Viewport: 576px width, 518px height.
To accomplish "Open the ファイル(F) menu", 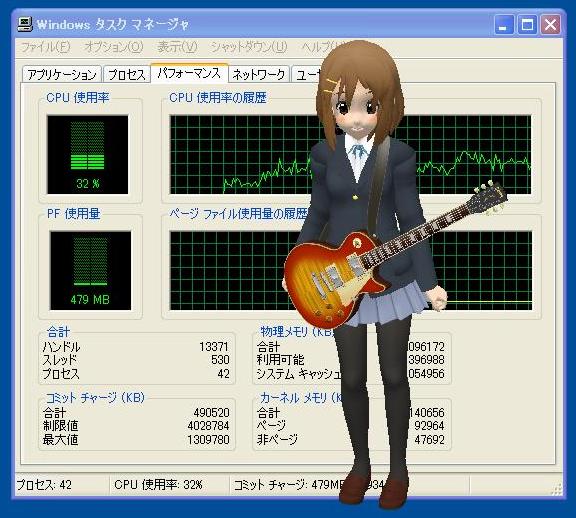I will tap(45, 47).
